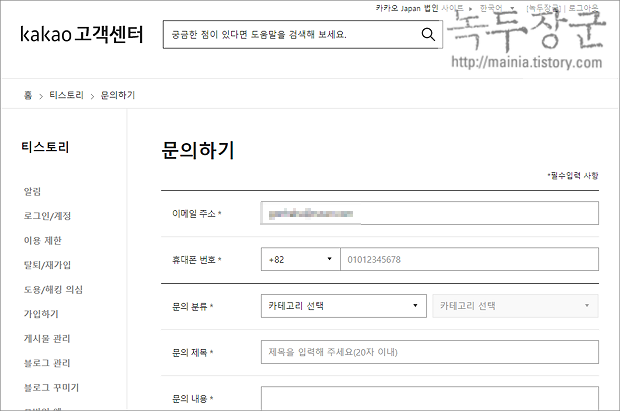Expand the 한국어 language dropdown
This screenshot has width=620, height=411.
pos(497,8)
